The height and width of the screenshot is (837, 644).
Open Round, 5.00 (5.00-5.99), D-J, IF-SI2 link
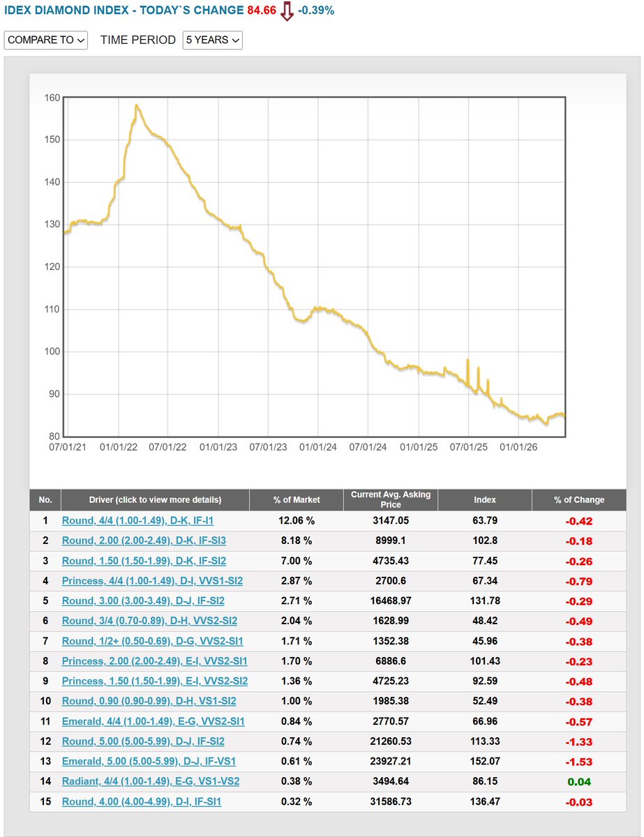coord(143,741)
